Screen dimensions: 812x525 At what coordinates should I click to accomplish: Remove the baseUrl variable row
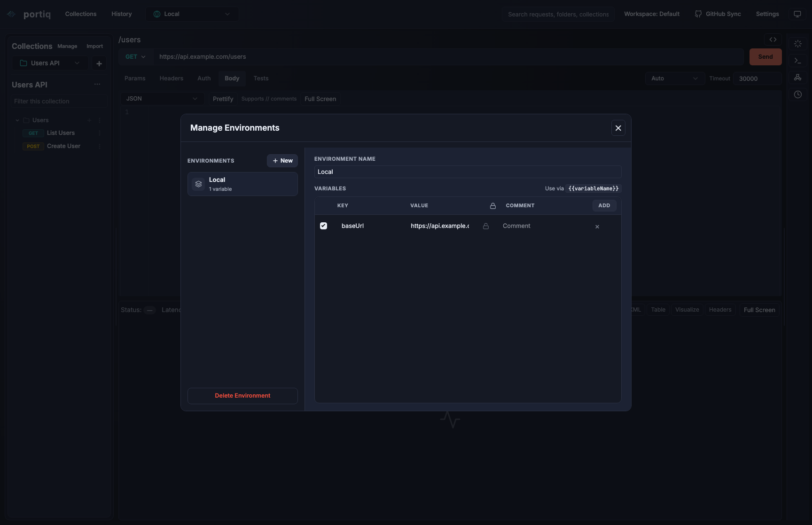click(x=597, y=227)
